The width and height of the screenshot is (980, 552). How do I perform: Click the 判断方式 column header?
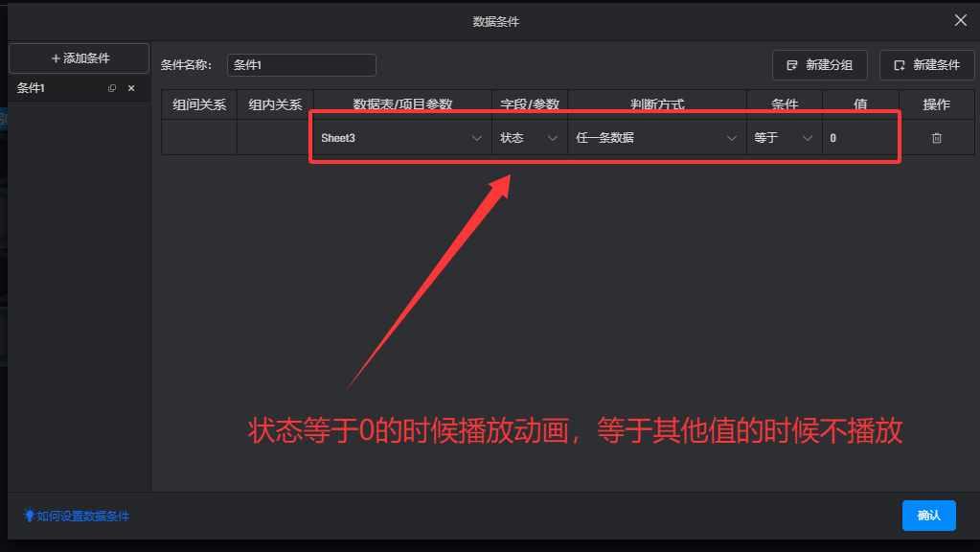[657, 104]
